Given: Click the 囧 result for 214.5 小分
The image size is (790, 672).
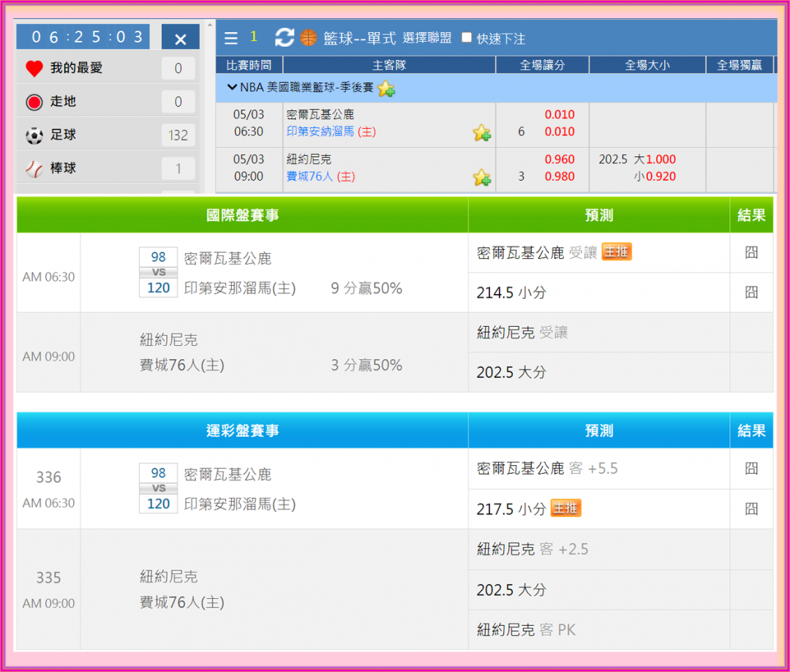Looking at the screenshot, I should point(751,292).
